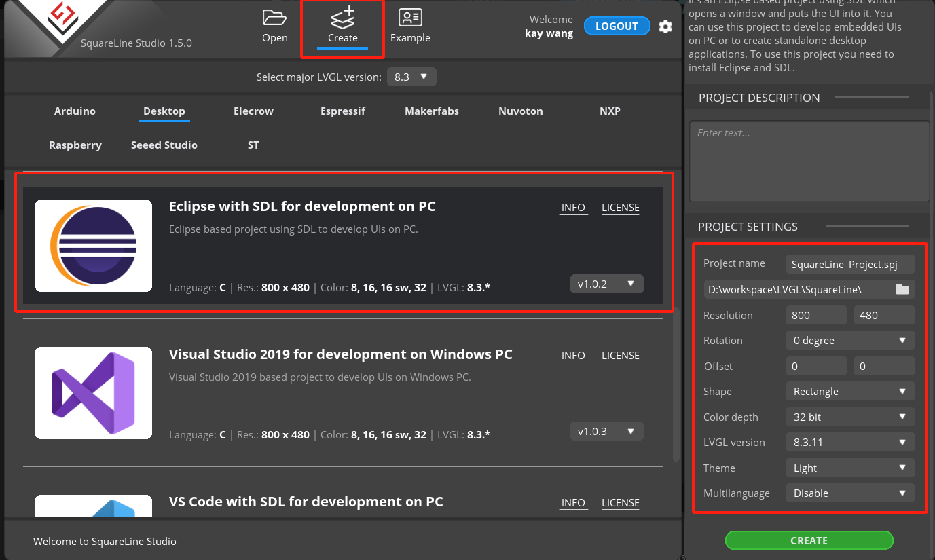The width and height of the screenshot is (935, 560).
Task: Open INFO link for VS Code with SDL
Action: click(573, 502)
